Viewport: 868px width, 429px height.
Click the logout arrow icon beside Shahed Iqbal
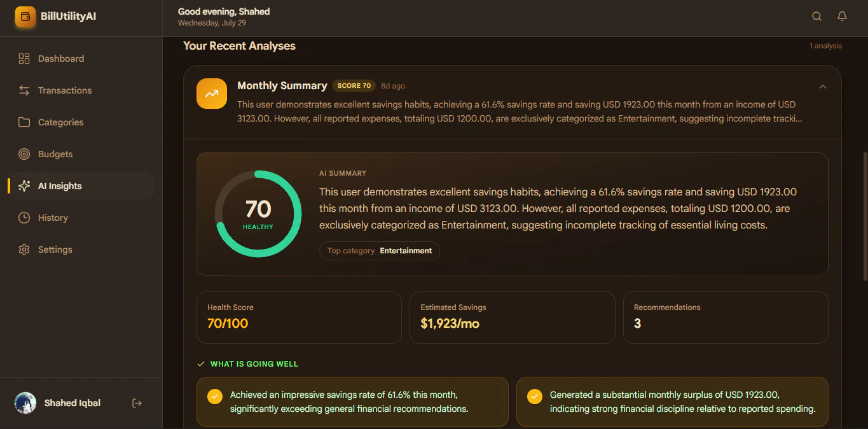[137, 403]
